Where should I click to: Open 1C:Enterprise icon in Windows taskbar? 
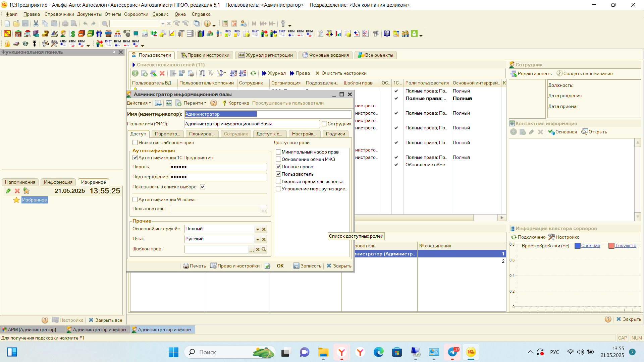[471, 352]
